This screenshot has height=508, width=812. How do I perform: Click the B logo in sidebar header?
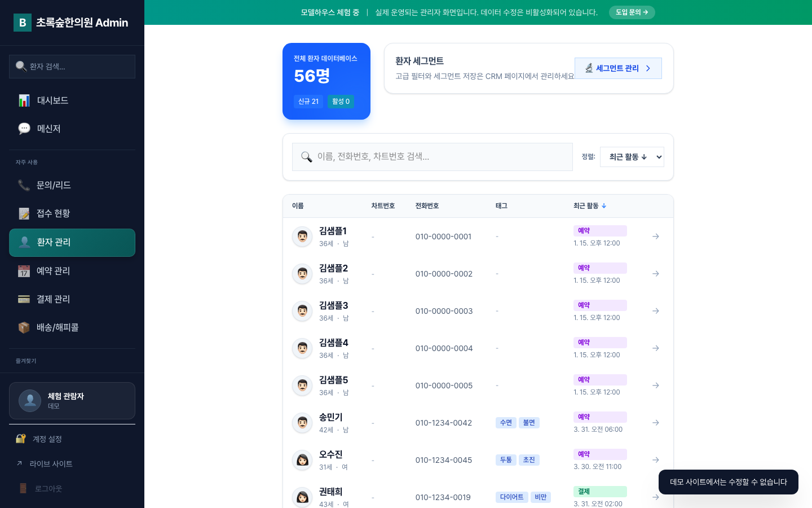tap(23, 23)
